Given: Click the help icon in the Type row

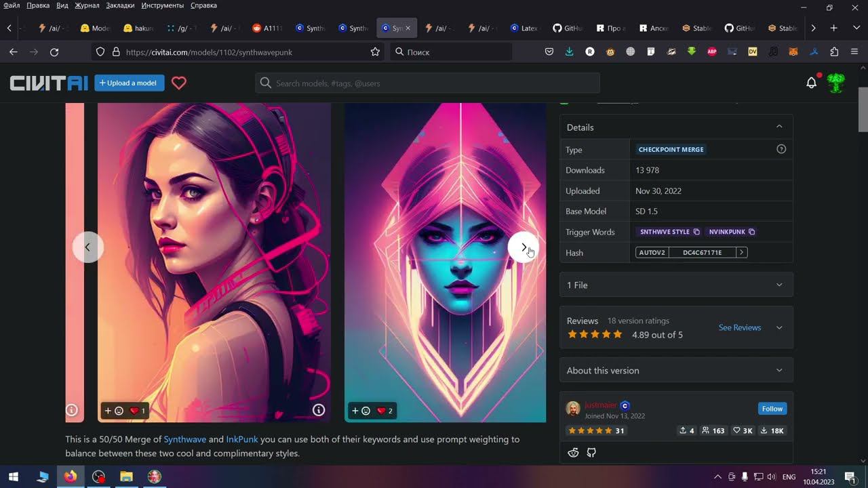Looking at the screenshot, I should tap(781, 149).
